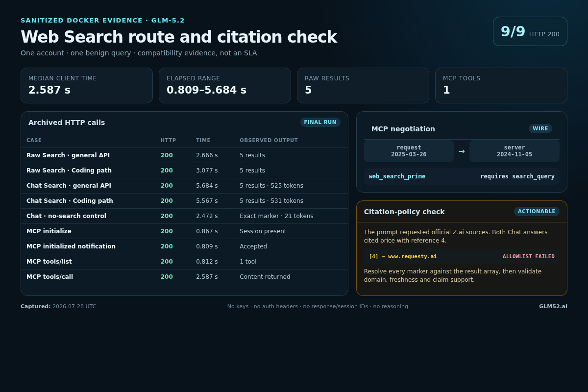588x392 pixels.
Task: Click the server 2024-11-05 box
Action: pos(514,151)
